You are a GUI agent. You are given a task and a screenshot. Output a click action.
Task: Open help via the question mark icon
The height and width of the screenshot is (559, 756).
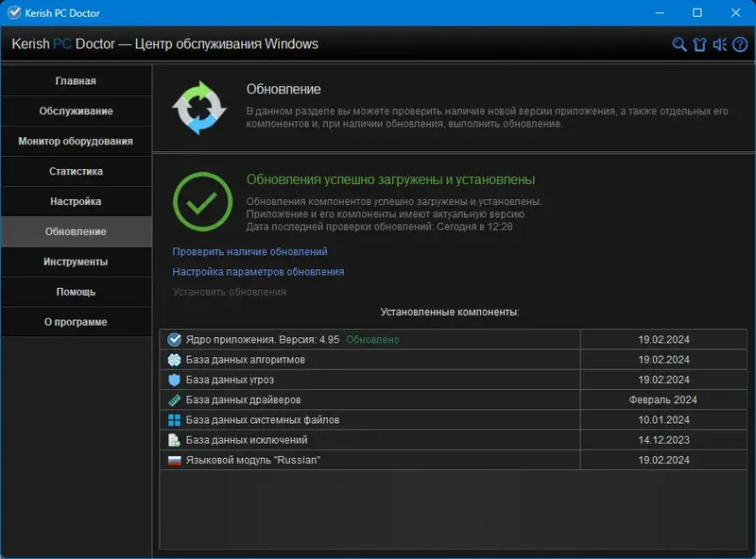pos(740,43)
